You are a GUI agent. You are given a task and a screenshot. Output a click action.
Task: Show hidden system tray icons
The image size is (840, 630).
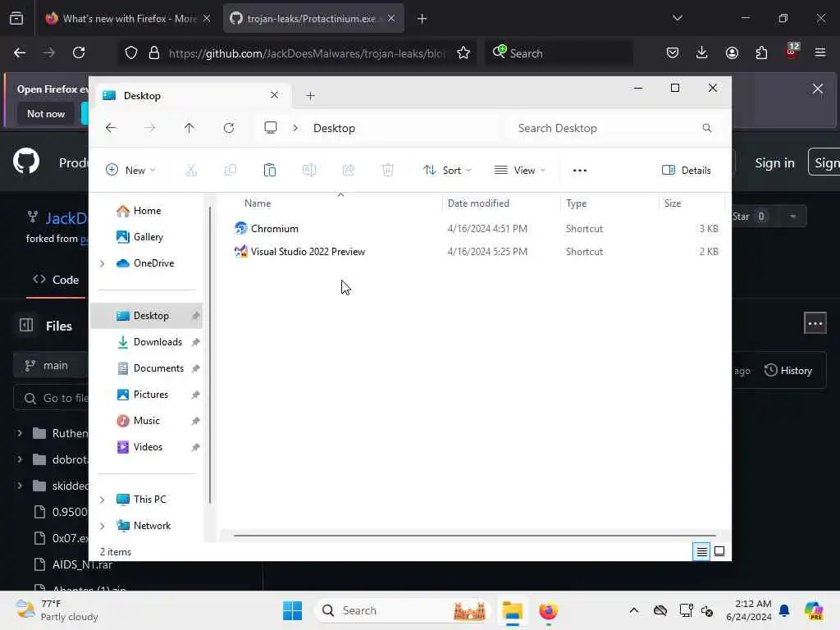tap(634, 610)
